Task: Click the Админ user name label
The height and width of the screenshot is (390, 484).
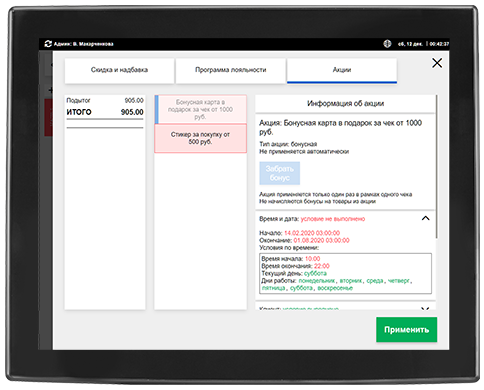Action: click(84, 44)
